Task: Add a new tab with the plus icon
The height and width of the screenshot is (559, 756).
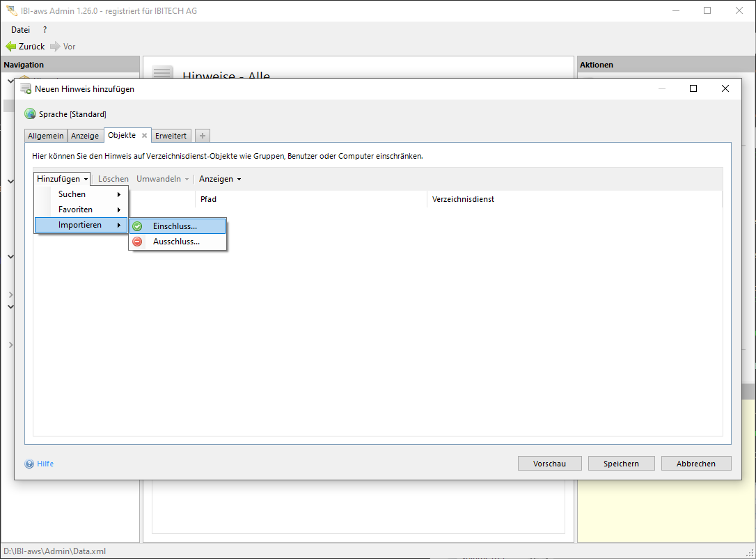Action: pos(202,136)
